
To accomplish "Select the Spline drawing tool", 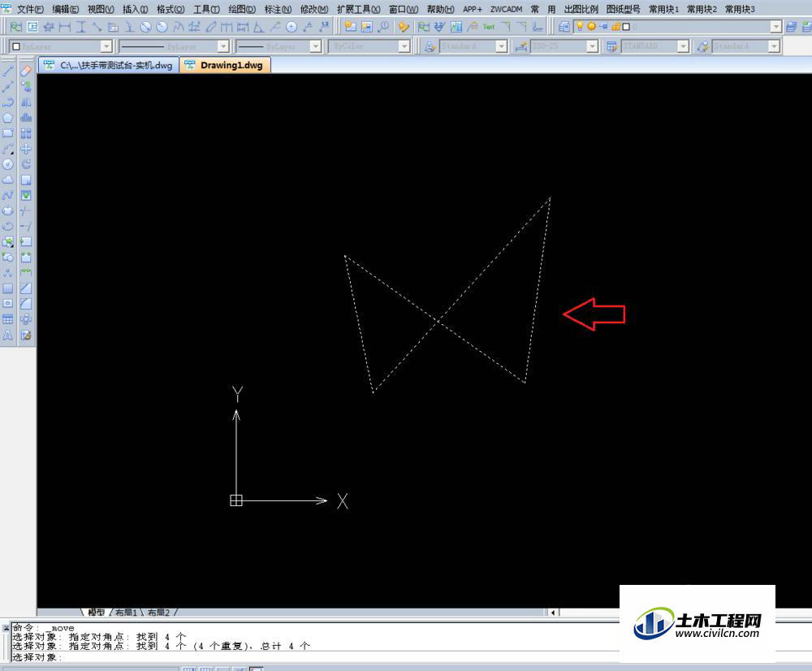I will [8, 195].
